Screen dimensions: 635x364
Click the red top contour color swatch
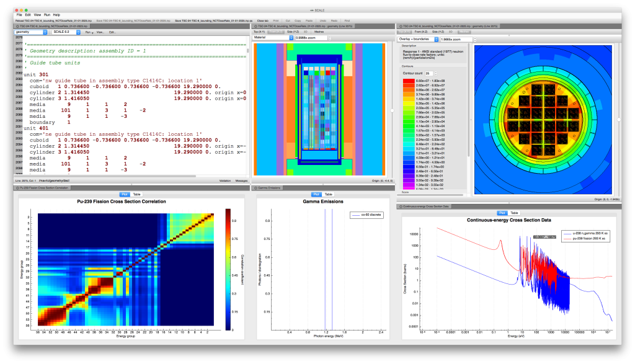pos(409,81)
